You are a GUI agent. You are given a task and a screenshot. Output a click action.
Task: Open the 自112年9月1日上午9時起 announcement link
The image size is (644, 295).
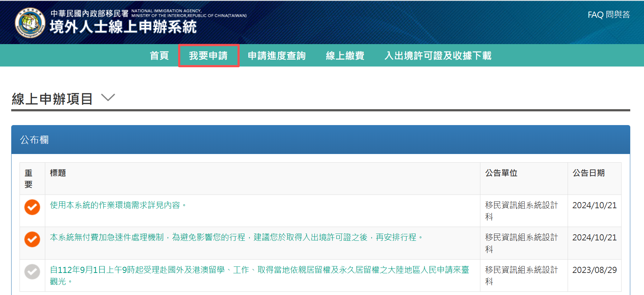(x=259, y=270)
